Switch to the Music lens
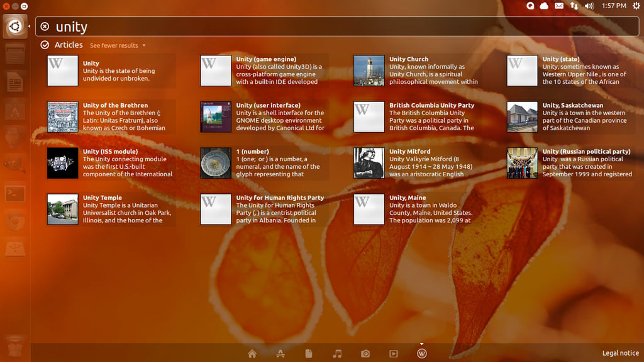This screenshot has width=644, height=362. coord(337,353)
